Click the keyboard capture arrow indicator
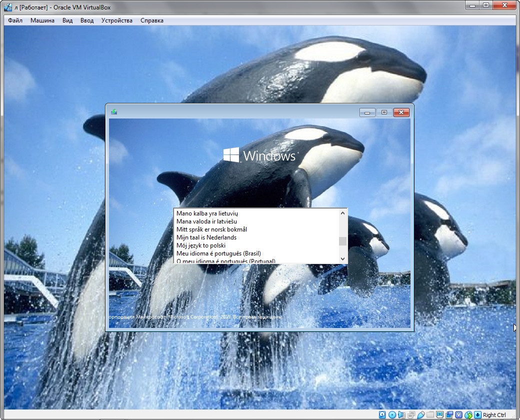520x420 pixels. 477,414
